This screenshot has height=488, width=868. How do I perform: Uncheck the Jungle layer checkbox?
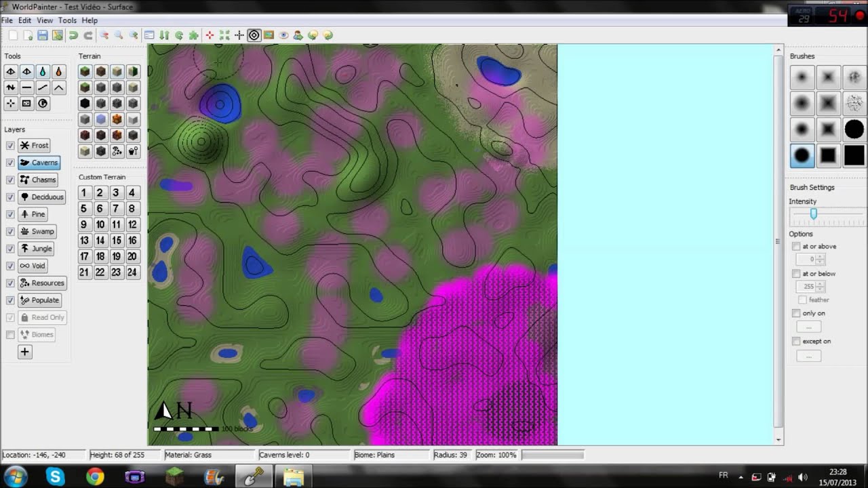(x=10, y=249)
